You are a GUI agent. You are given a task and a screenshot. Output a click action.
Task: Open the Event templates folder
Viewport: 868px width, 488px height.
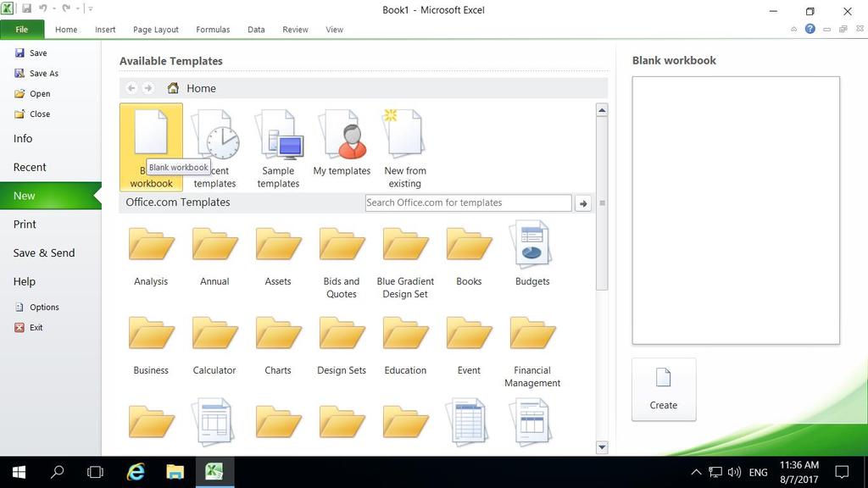coord(469,346)
